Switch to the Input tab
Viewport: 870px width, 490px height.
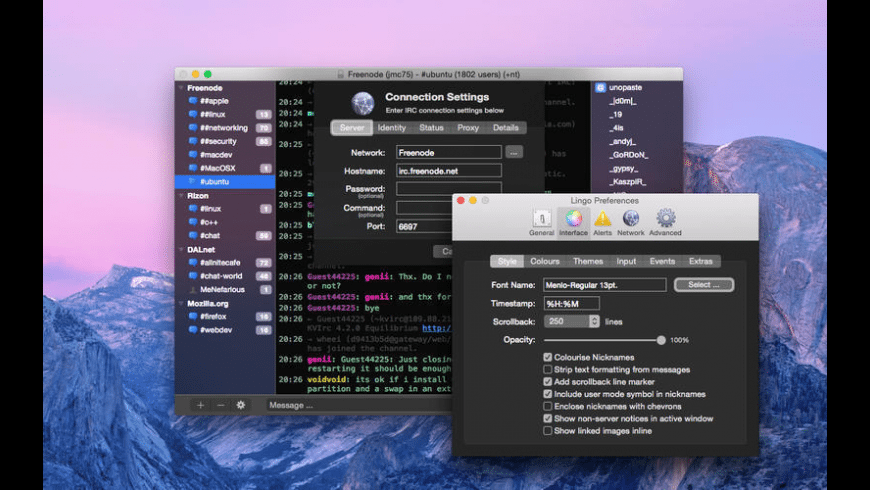[626, 261]
